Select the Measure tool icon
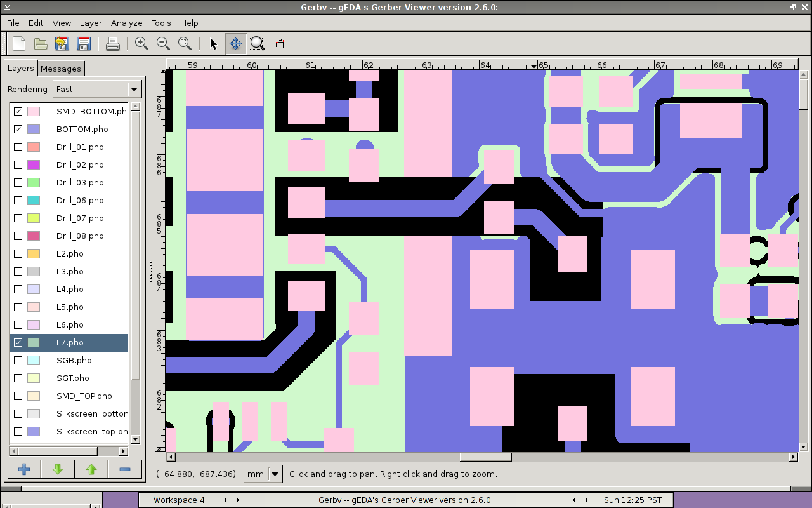Screen dimensions: 812x508 pos(279,44)
